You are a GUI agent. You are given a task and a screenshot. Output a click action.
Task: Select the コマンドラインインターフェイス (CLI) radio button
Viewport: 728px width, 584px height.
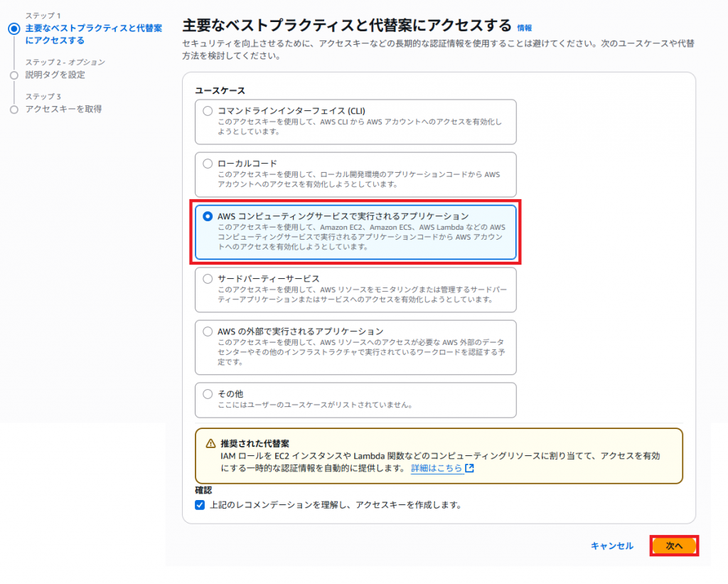(208, 111)
